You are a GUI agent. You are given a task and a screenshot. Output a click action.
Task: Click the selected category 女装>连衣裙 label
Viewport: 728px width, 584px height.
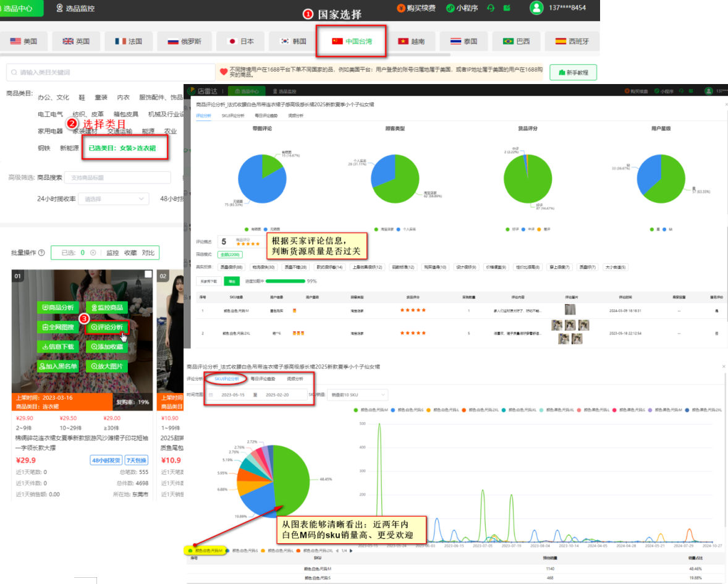click(x=122, y=148)
